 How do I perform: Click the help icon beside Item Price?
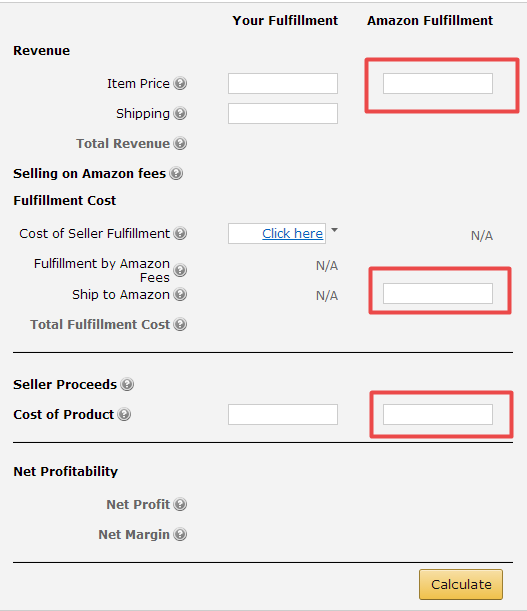(x=180, y=83)
